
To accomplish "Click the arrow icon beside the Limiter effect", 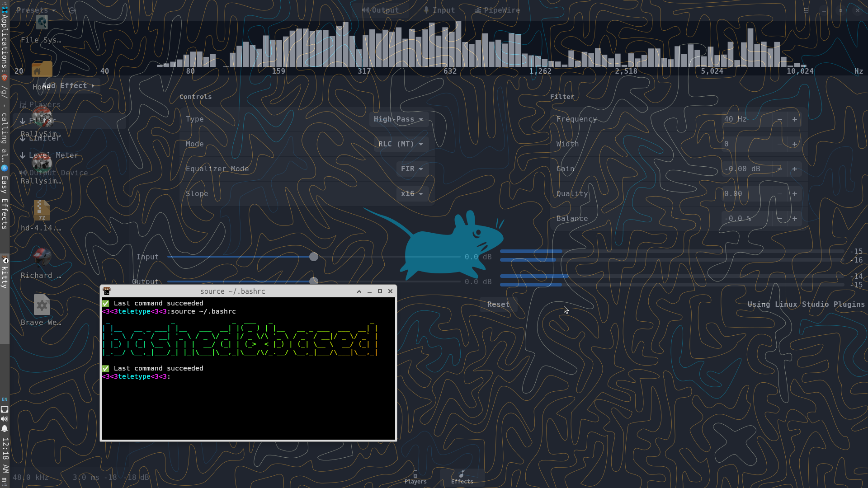I will tap(23, 138).
